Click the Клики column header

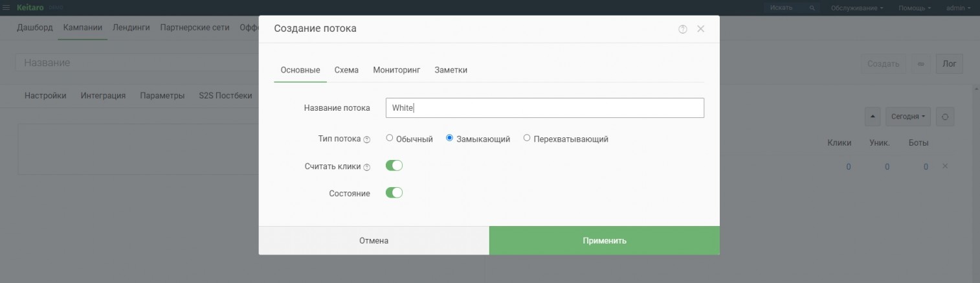[840, 142]
